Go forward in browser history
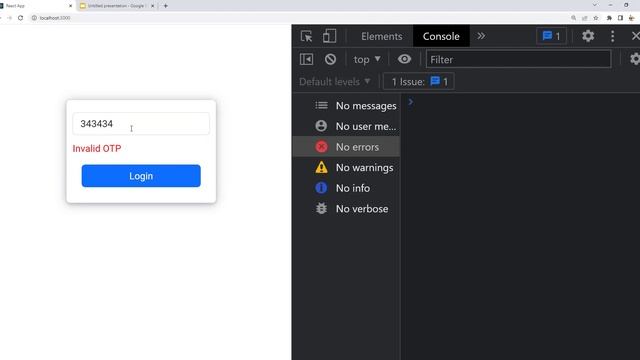The height and width of the screenshot is (360, 640). click(9, 18)
